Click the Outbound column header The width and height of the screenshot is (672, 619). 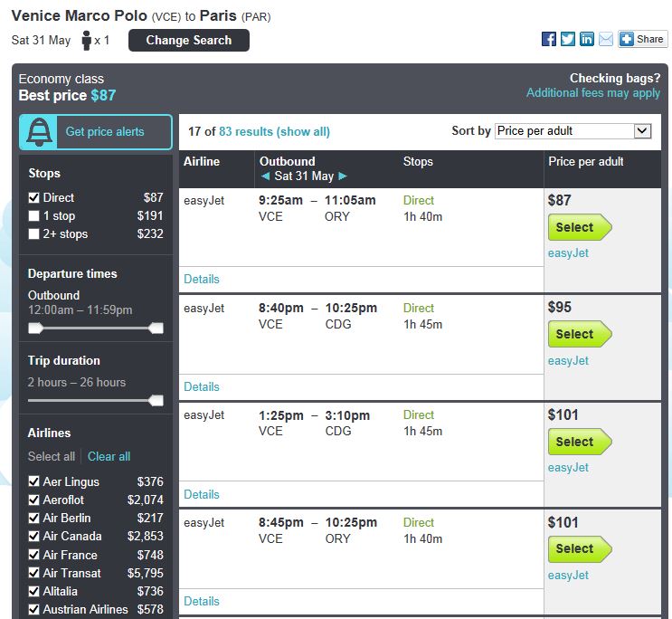coord(287,162)
